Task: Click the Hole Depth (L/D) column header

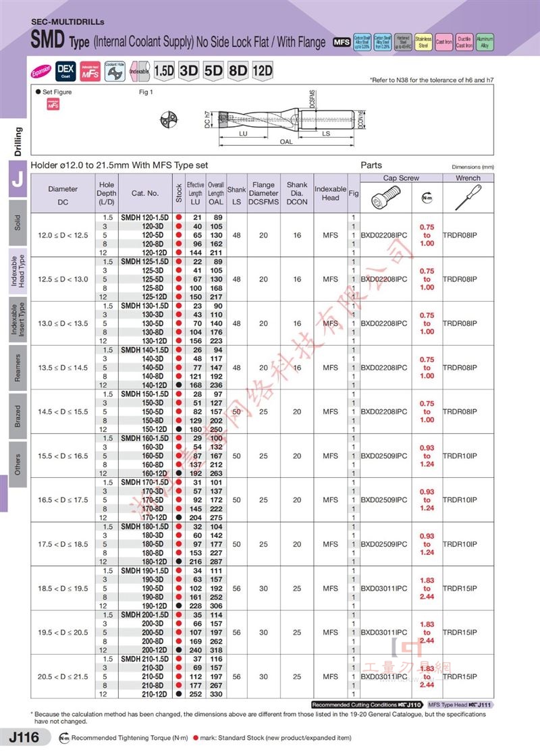Action: tap(107, 193)
